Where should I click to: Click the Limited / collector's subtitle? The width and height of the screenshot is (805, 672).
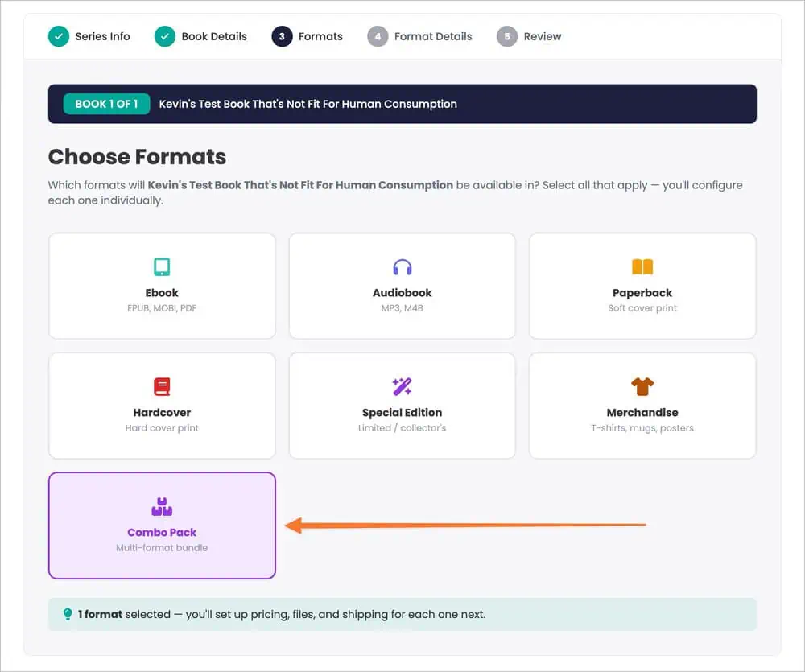click(402, 427)
